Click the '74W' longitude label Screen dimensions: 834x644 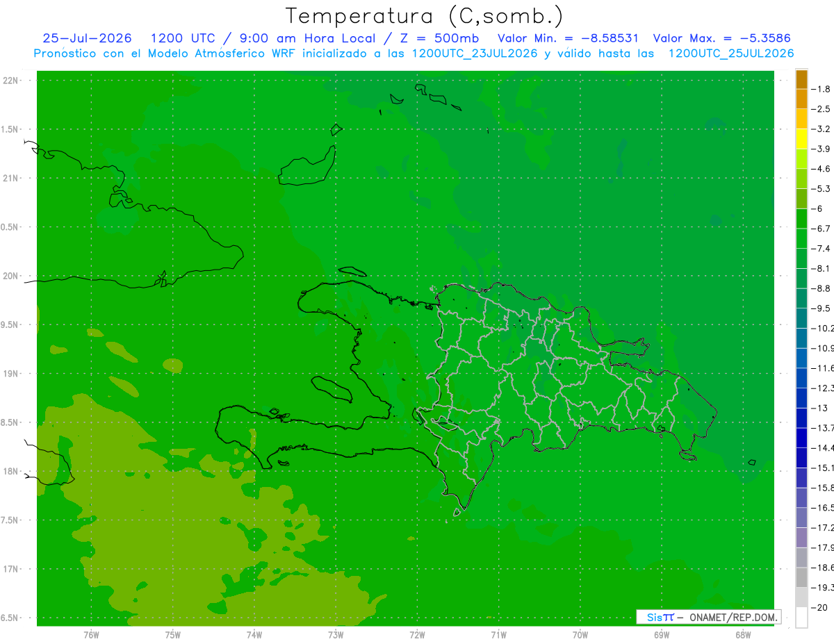254,634
